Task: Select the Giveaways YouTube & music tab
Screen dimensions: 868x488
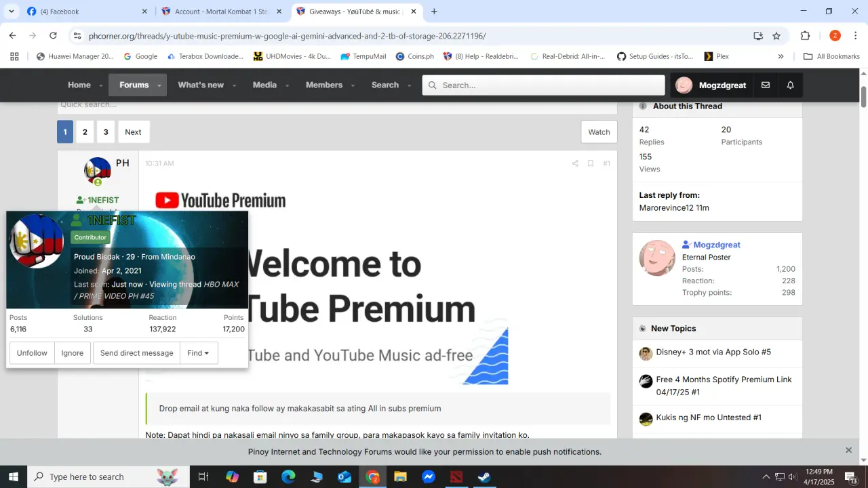Action: pyautogui.click(x=357, y=12)
